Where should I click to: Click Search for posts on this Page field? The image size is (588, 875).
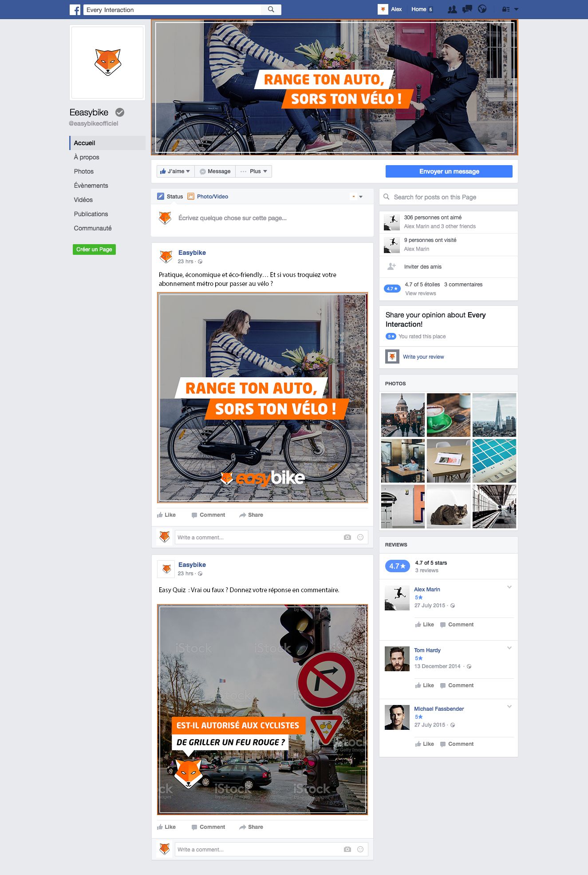(x=449, y=197)
